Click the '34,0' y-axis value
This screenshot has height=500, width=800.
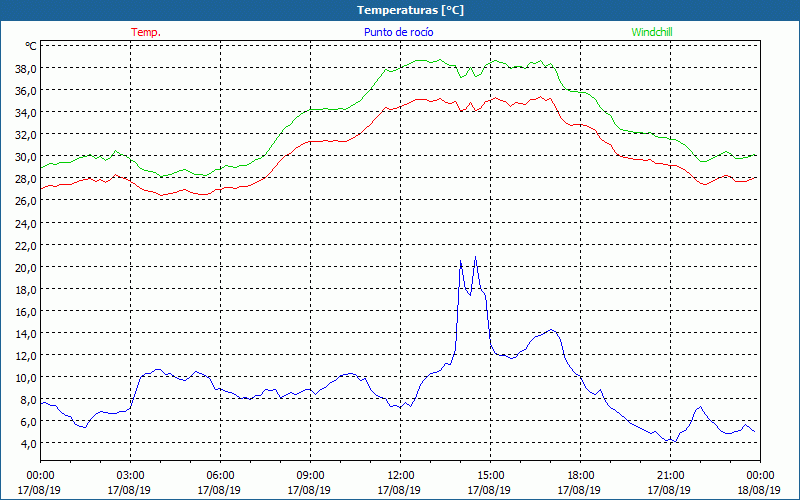pos(25,112)
